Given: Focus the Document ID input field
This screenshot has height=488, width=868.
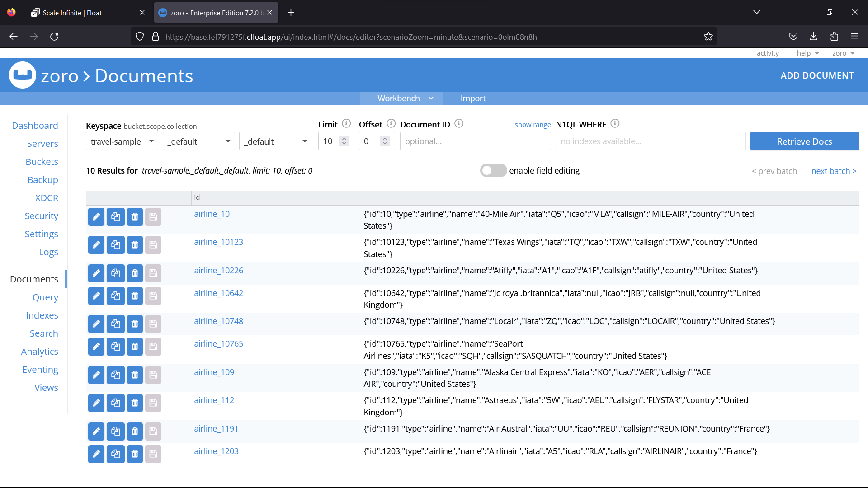Looking at the screenshot, I should pyautogui.click(x=475, y=141).
